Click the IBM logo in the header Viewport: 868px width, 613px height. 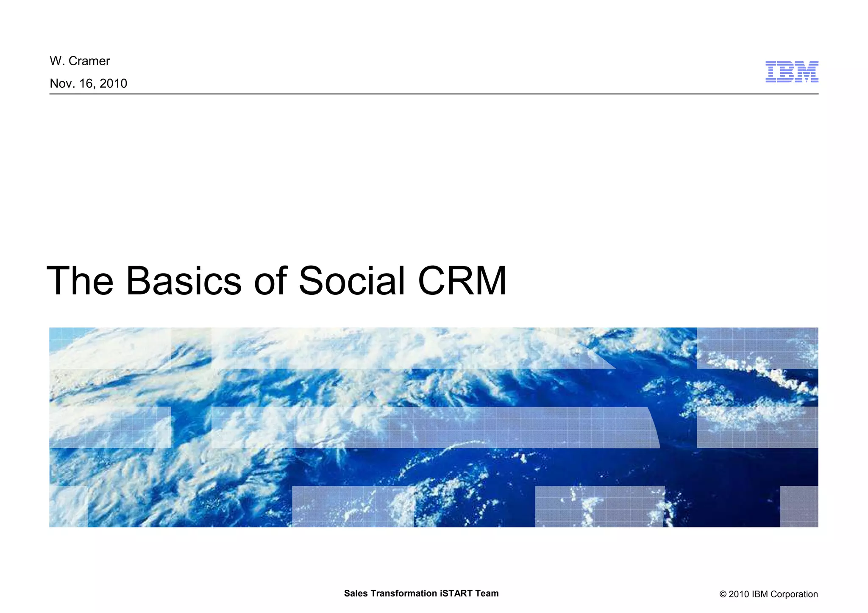[x=791, y=72]
